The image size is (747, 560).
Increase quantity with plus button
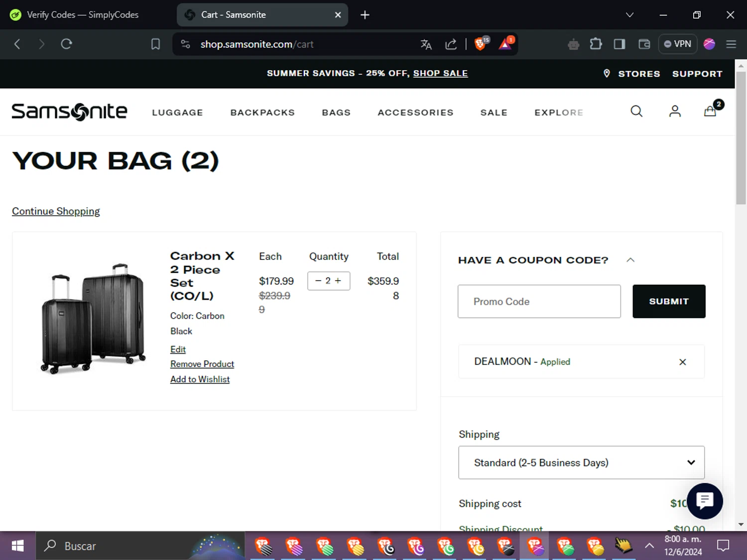pos(338,281)
